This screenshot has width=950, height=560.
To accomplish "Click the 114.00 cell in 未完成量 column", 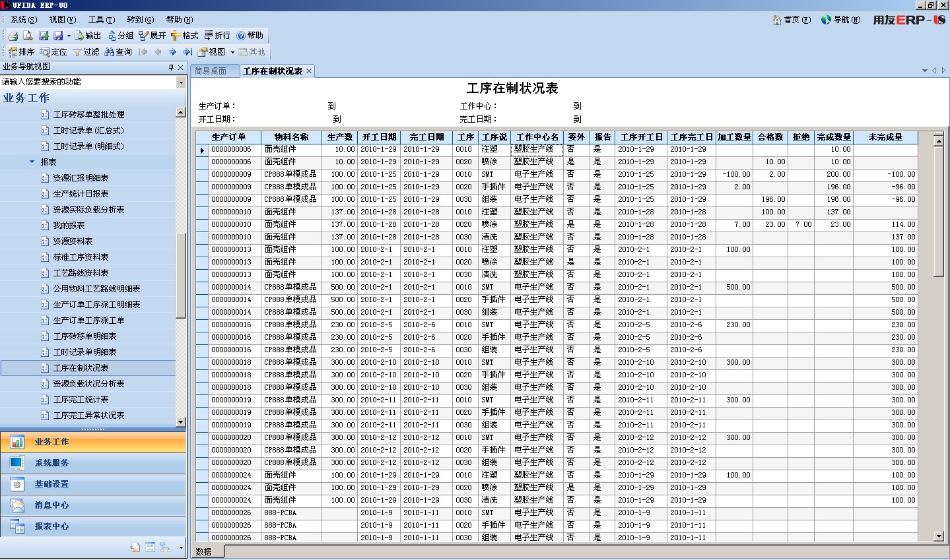I will coord(885,224).
